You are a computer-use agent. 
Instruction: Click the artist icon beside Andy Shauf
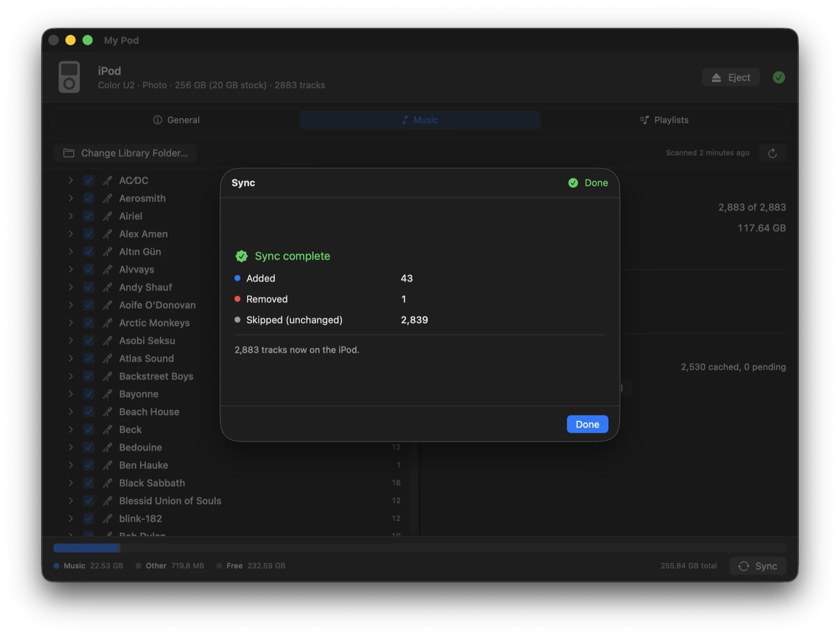[x=108, y=287]
